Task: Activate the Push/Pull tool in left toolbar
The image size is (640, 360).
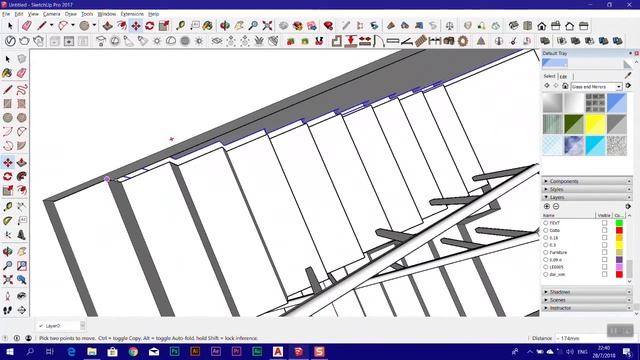Action: point(22,162)
